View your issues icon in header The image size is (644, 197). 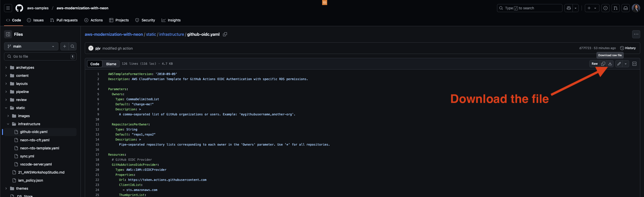point(605,8)
